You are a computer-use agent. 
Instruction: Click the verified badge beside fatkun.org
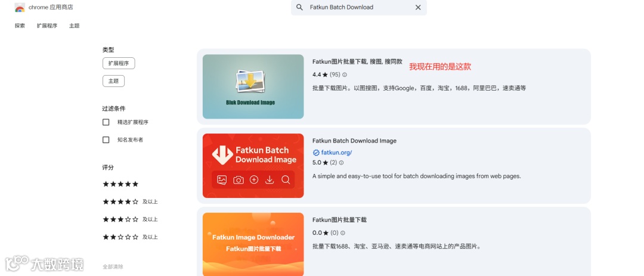tap(316, 153)
